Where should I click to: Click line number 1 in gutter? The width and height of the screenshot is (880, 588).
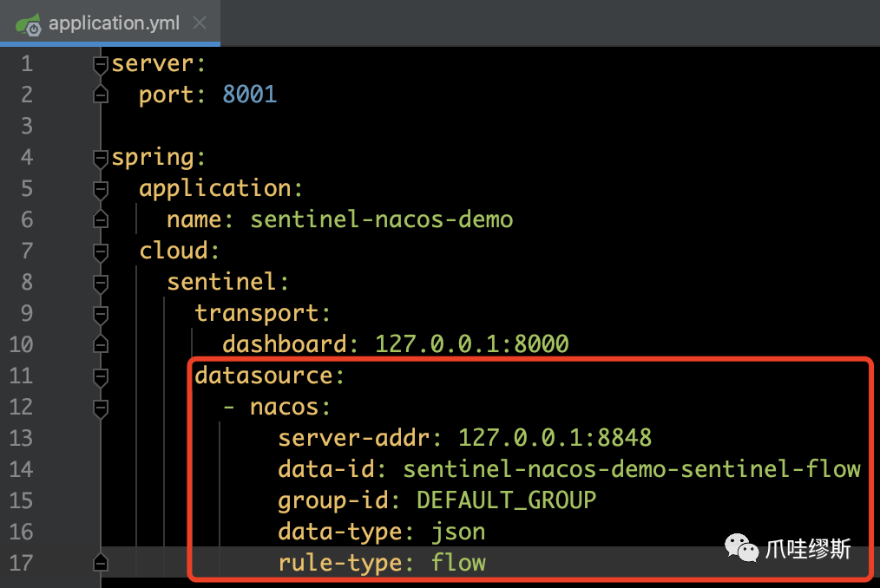[27, 64]
